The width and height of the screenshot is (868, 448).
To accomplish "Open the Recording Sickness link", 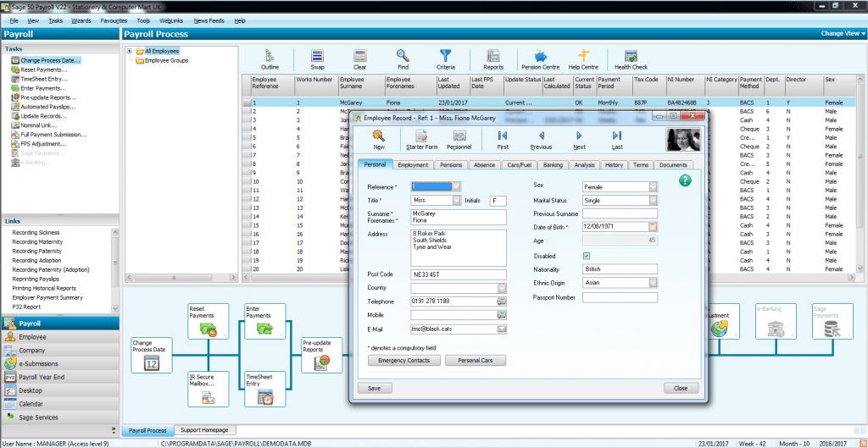I will [x=36, y=233].
